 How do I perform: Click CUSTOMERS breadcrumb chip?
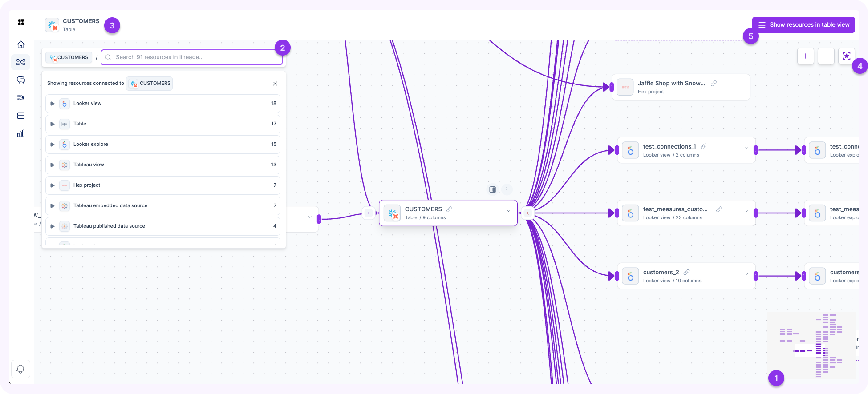[69, 57]
